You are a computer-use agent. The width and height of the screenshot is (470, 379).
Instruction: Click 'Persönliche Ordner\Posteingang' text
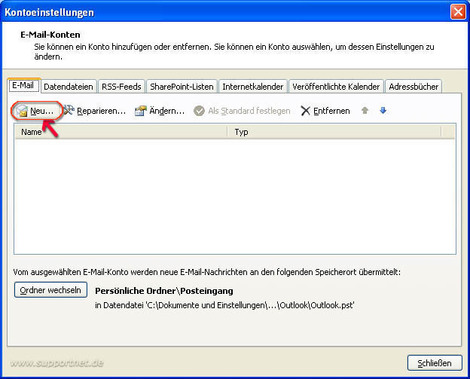pyautogui.click(x=164, y=291)
